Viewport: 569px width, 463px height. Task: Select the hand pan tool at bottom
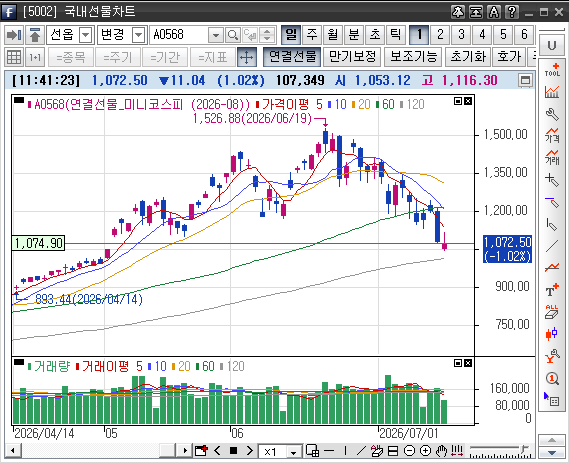click(x=441, y=451)
